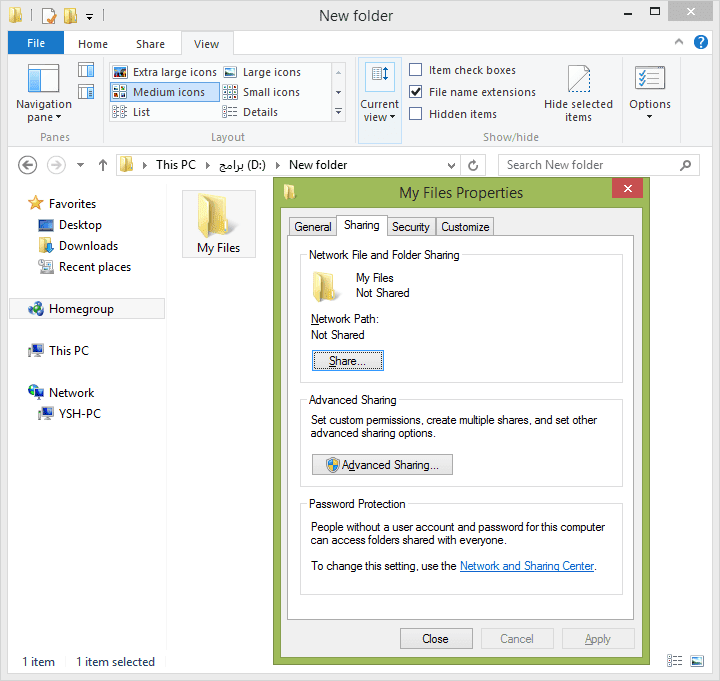The height and width of the screenshot is (681, 720).
Task: Enable Item check boxes
Action: [x=416, y=70]
